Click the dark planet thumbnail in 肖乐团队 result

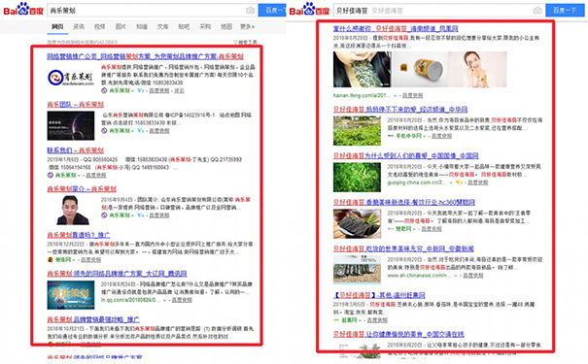pyautogui.click(x=71, y=126)
